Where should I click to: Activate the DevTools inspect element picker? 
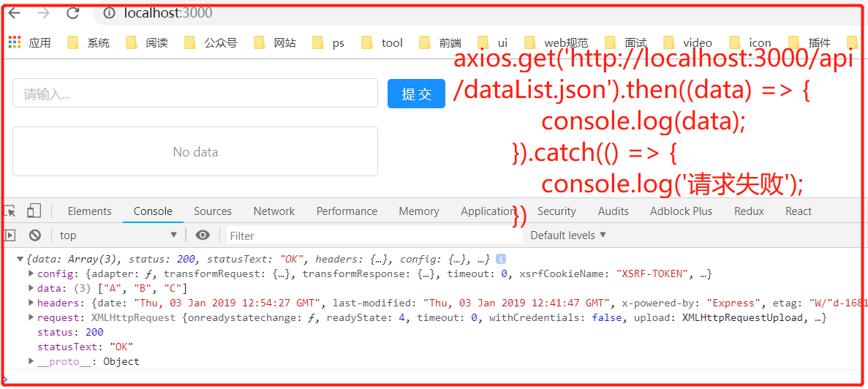[10, 211]
